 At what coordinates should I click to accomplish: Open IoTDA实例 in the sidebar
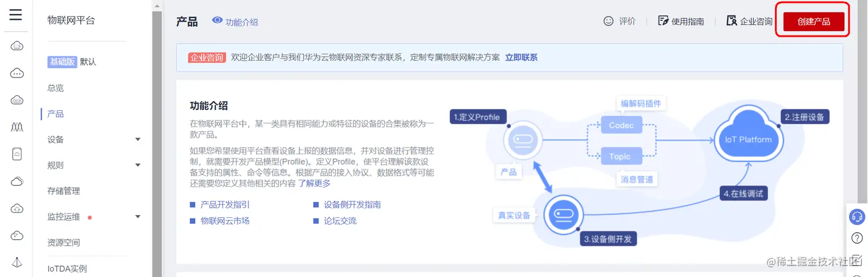(67, 268)
